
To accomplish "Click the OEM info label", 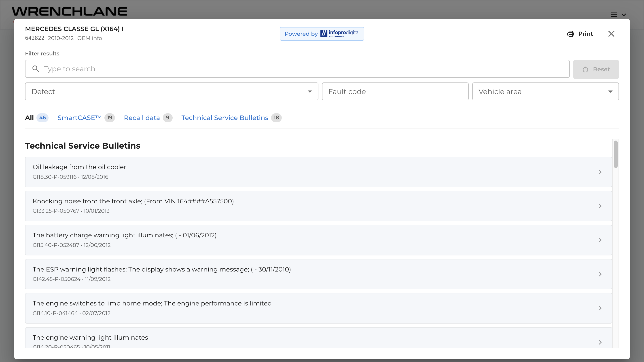I will [89, 38].
